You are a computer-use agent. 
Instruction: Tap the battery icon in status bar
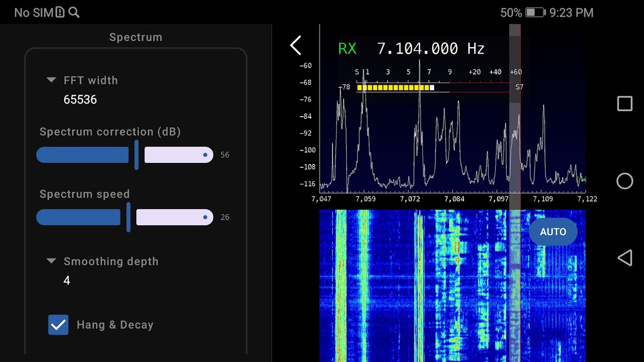coord(536,13)
